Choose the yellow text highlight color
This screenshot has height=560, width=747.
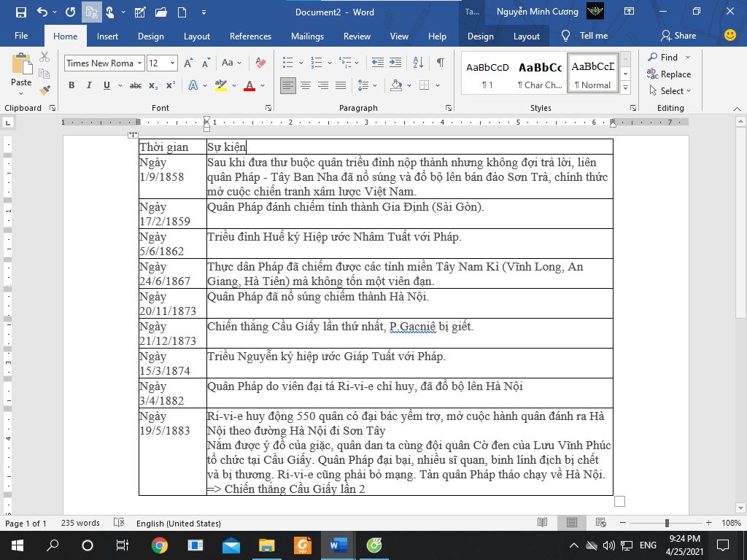coord(220,86)
